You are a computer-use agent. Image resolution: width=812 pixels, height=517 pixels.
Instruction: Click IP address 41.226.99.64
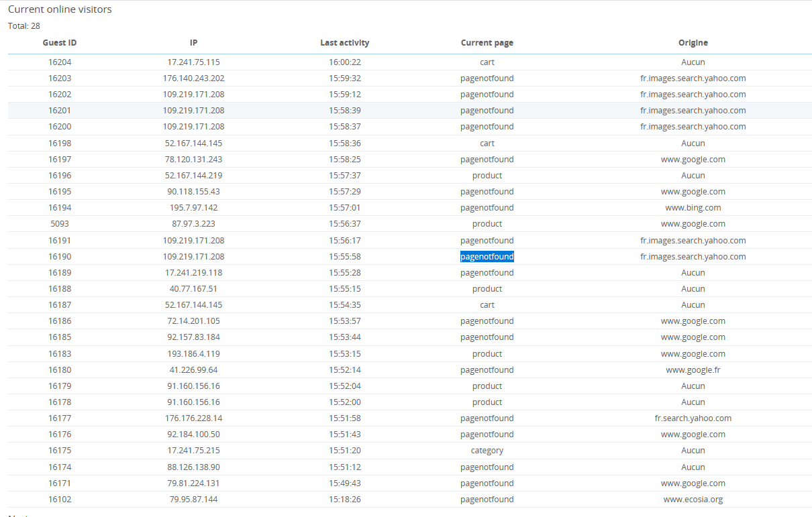pyautogui.click(x=193, y=370)
